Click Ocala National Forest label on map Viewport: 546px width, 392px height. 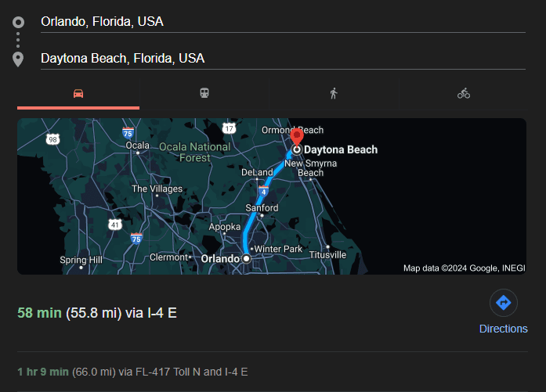(x=194, y=152)
